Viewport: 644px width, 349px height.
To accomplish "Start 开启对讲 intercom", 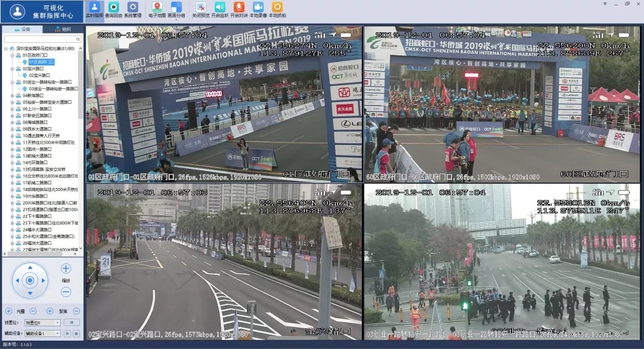I will click(239, 10).
